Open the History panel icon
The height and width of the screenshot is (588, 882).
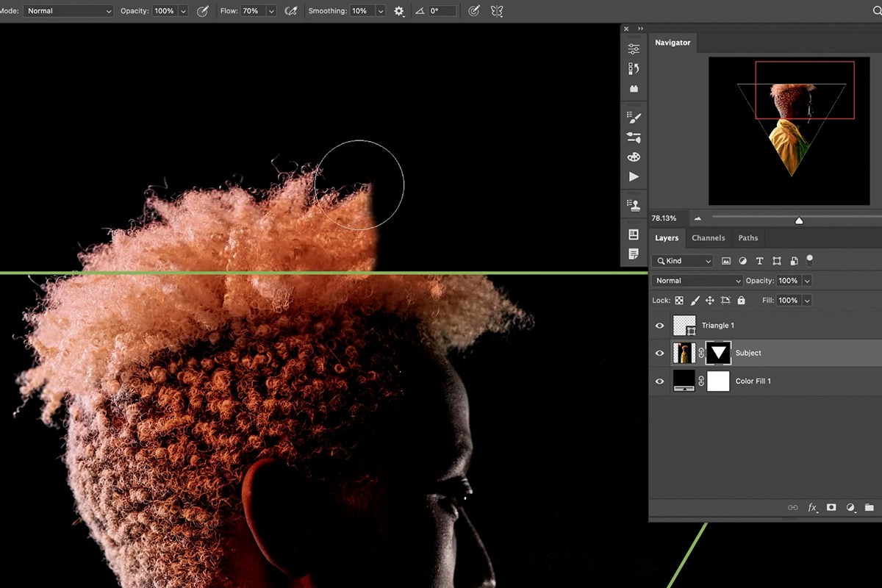[634, 68]
